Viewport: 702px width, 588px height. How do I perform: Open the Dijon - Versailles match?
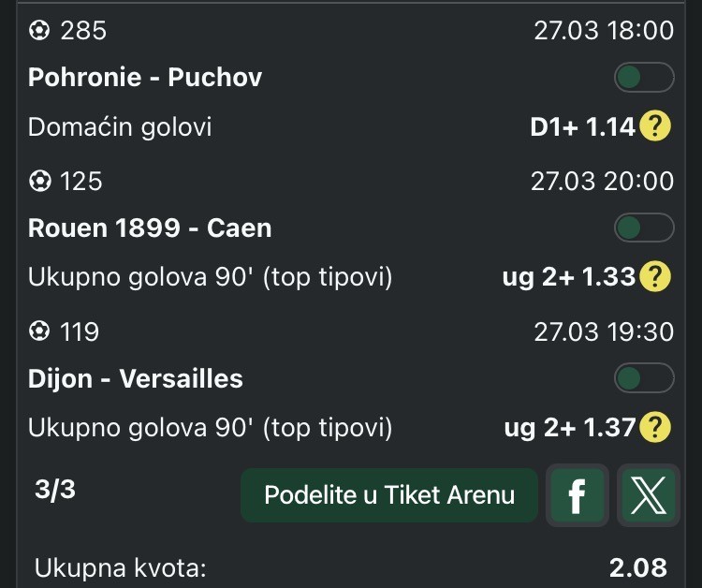(x=136, y=378)
